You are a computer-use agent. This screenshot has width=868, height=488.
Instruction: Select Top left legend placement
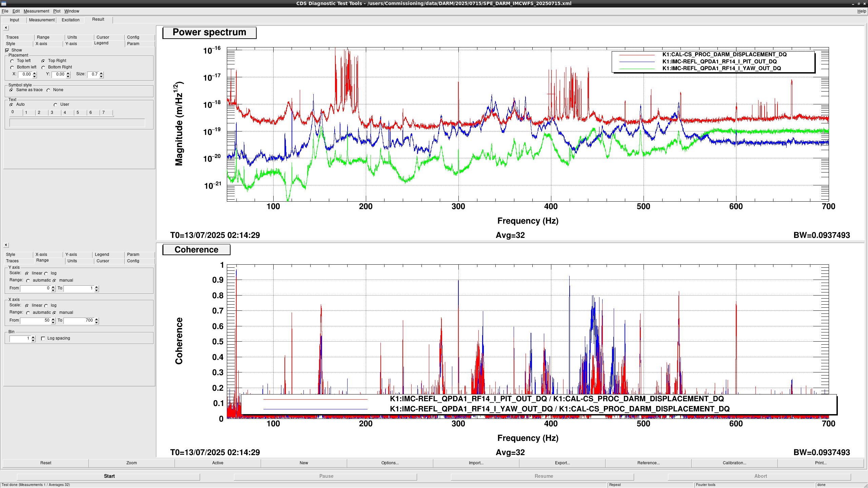(x=12, y=61)
